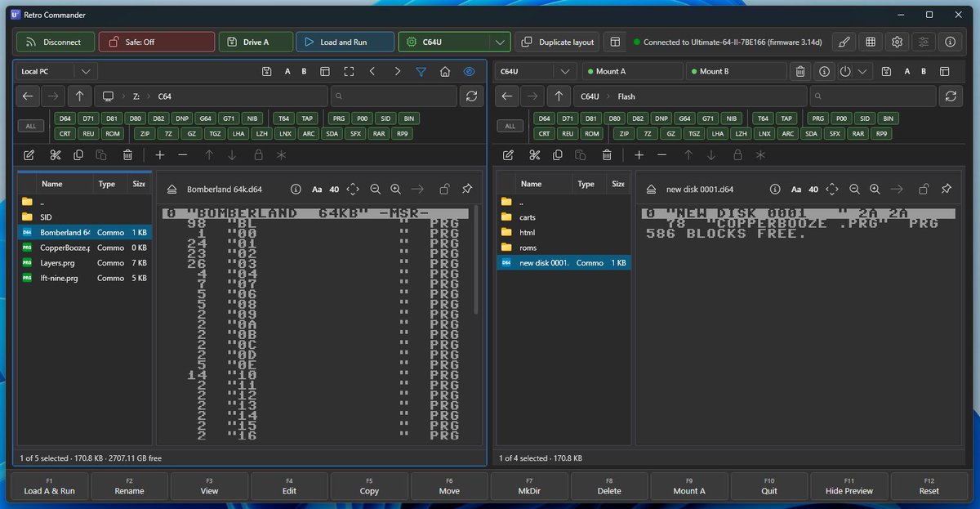Go up one folder in the left pane

coord(79,96)
